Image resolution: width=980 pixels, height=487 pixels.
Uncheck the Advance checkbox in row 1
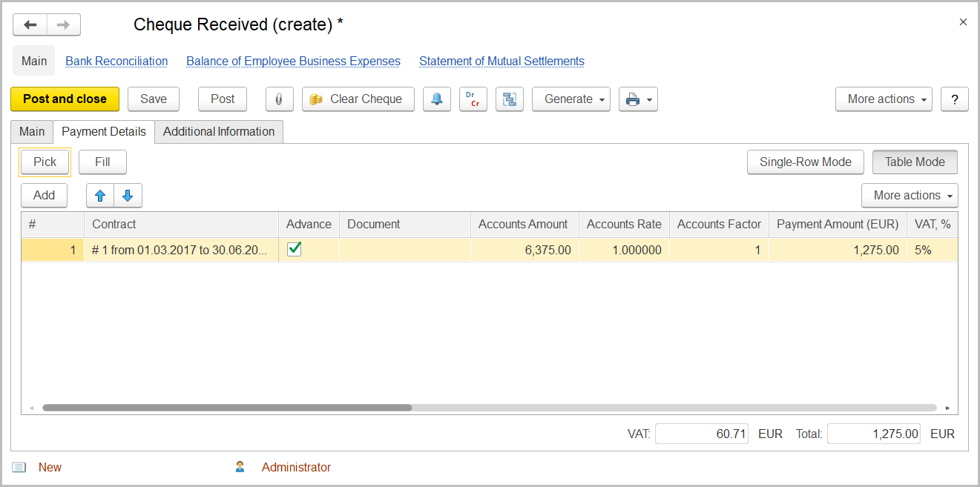tap(294, 249)
